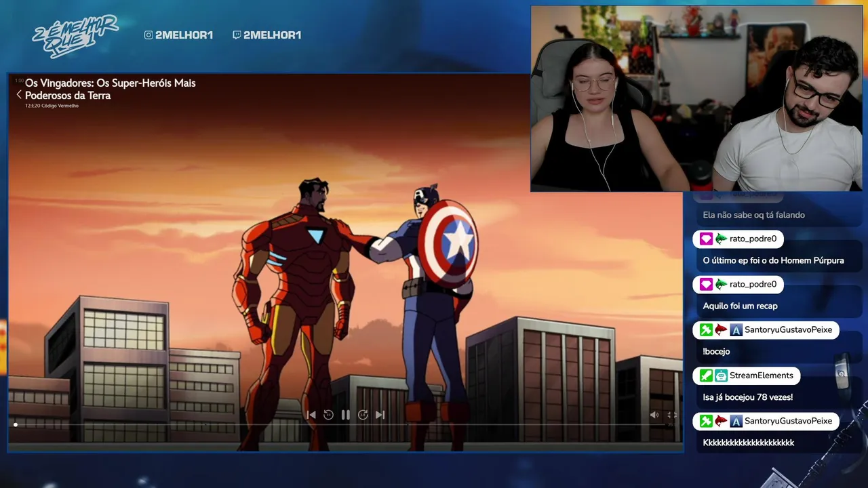The width and height of the screenshot is (868, 488).
Task: Mute the player volume speaker icon
Action: (654, 415)
